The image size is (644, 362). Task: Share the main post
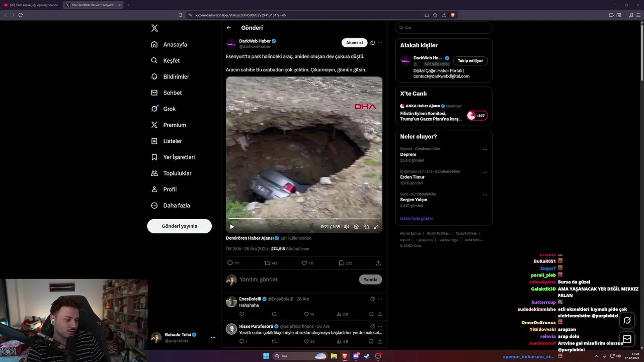pos(378,263)
